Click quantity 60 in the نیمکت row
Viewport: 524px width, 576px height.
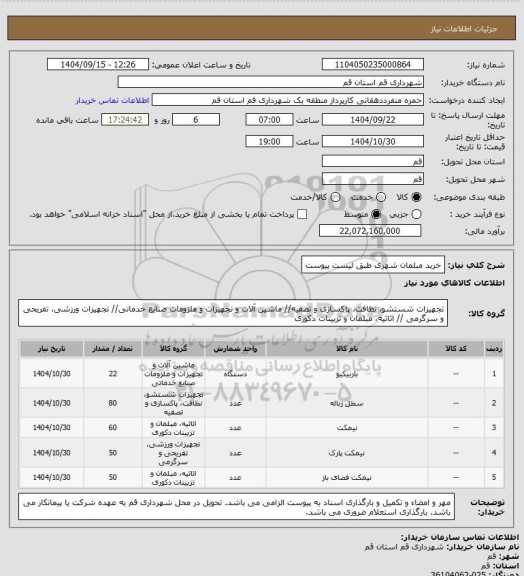[112, 428]
